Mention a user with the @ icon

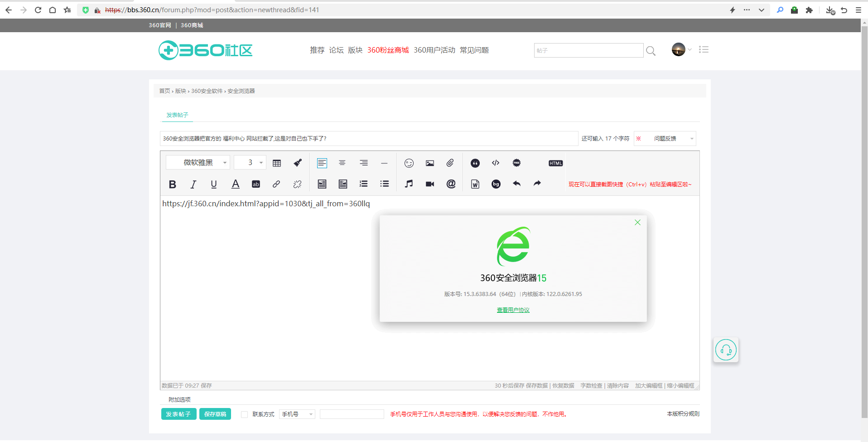tap(451, 184)
